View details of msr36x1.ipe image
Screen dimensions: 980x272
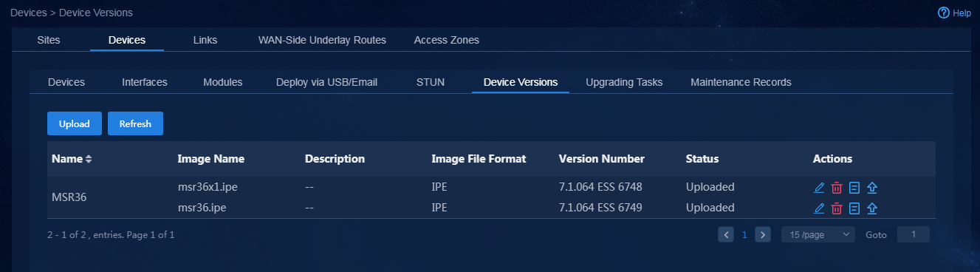[854, 188]
